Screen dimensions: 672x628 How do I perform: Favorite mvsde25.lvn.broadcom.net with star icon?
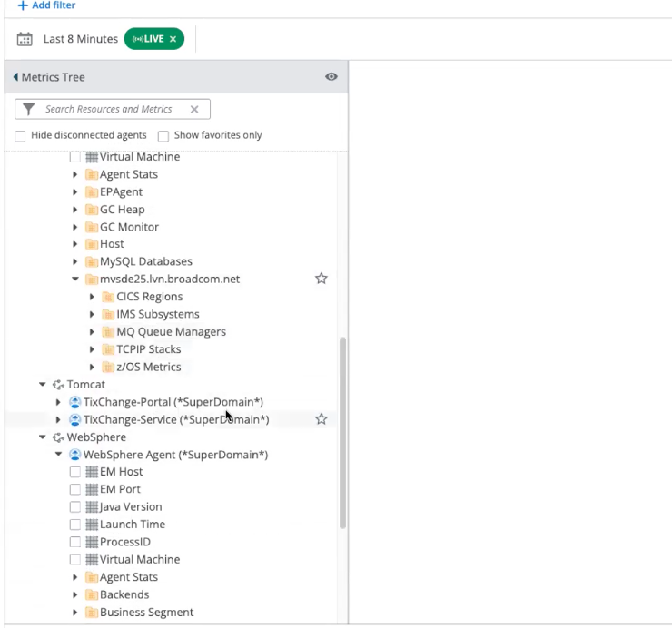(x=321, y=279)
